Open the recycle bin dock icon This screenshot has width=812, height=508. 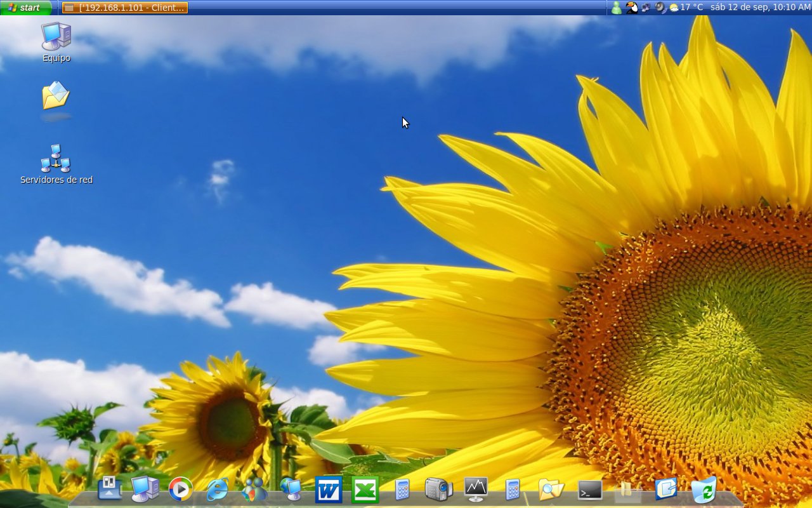(x=704, y=490)
